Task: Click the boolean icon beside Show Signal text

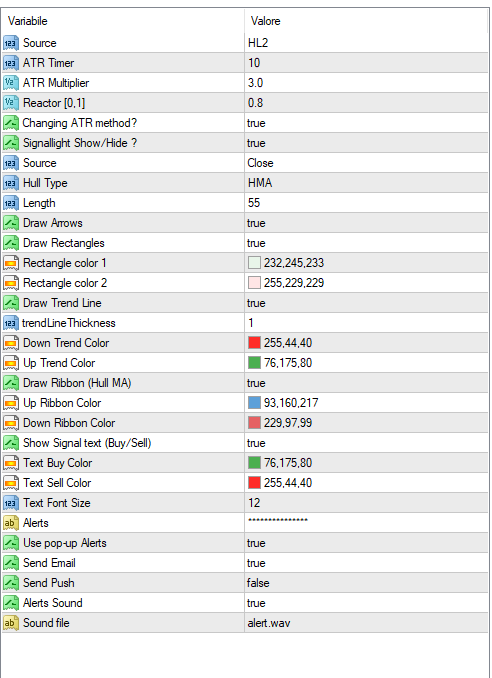Action: tap(10, 443)
